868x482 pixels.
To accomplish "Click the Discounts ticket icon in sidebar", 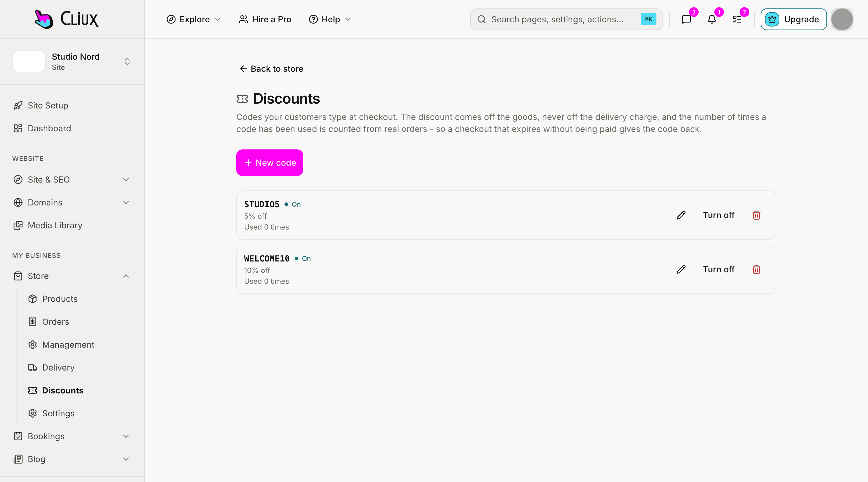I will (33, 390).
